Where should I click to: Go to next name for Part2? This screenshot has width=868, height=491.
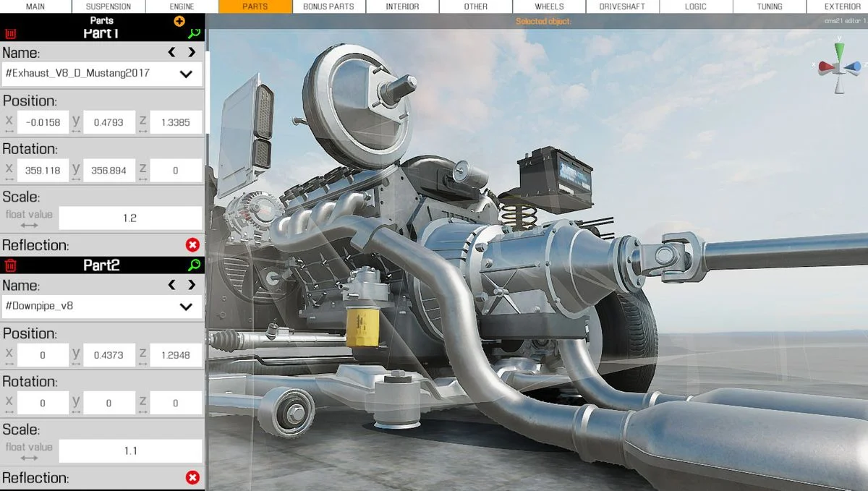coord(192,285)
